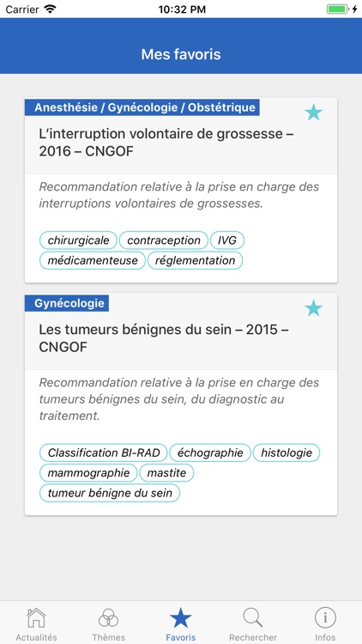Select the Anesthésie / Gynécologie / Obstétrique category label
The image size is (362, 644).
tap(142, 107)
